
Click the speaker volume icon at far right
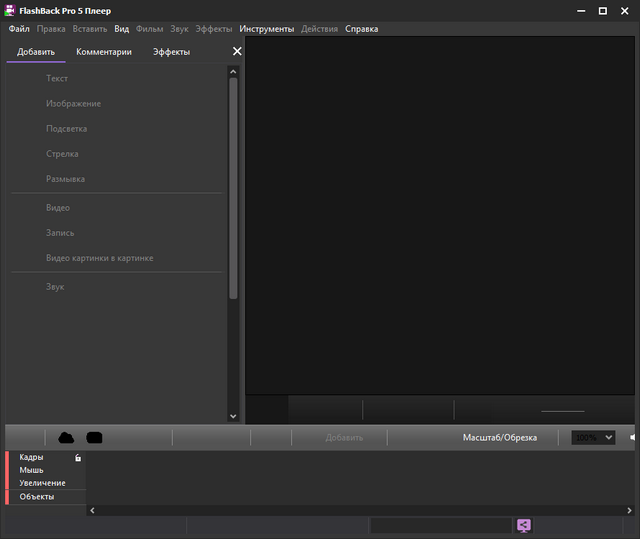[634, 437]
